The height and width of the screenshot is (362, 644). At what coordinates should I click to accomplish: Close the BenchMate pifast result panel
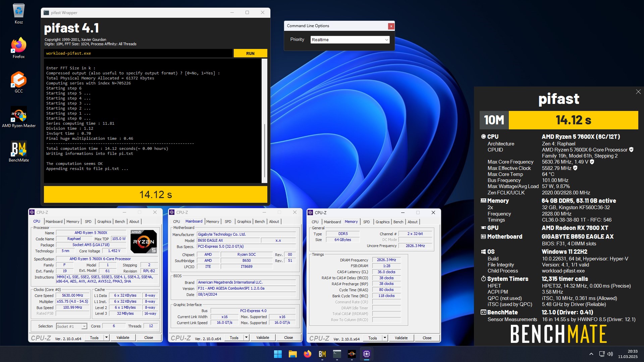638,92
